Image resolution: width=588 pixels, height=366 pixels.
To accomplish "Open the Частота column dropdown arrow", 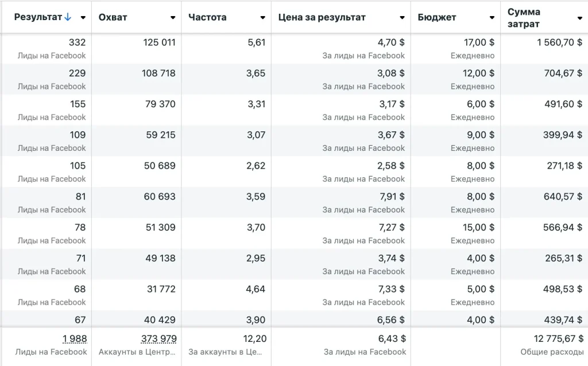I will tap(263, 18).
